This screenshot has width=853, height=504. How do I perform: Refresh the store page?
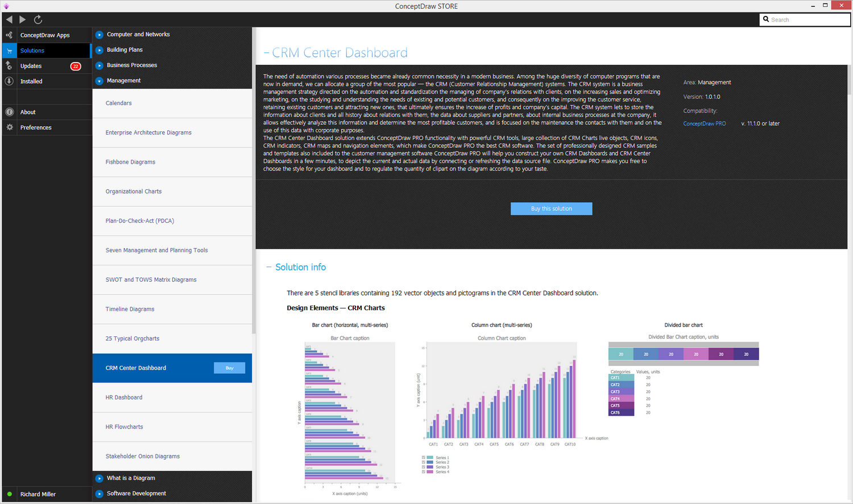tap(38, 19)
